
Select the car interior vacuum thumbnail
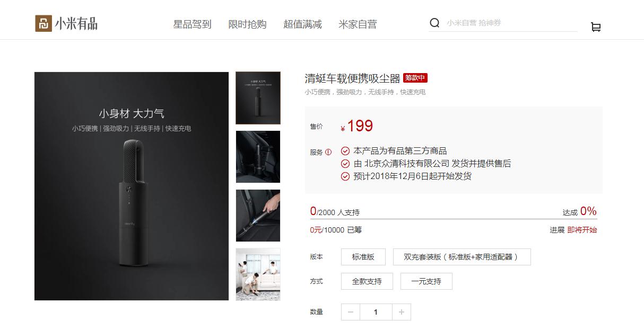tap(258, 157)
